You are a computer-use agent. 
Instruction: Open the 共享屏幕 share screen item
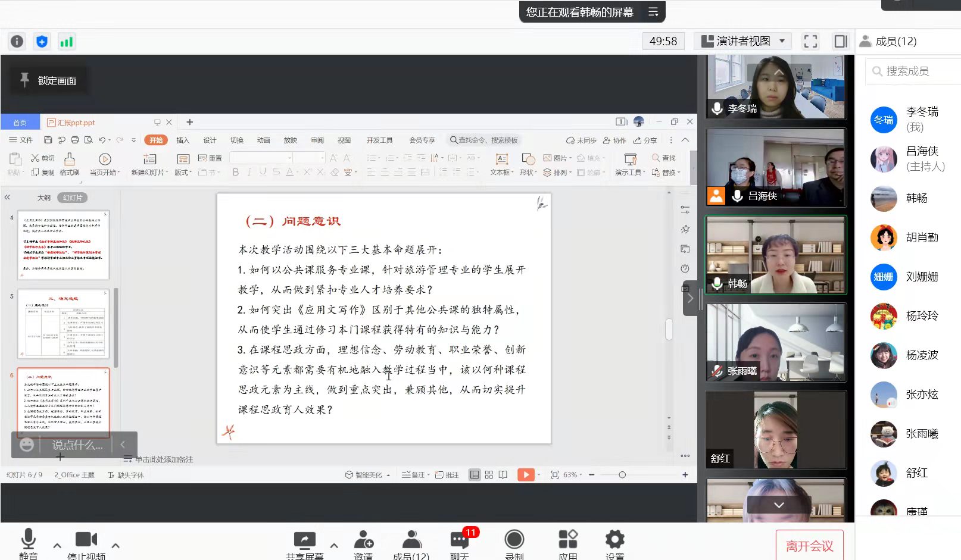304,544
